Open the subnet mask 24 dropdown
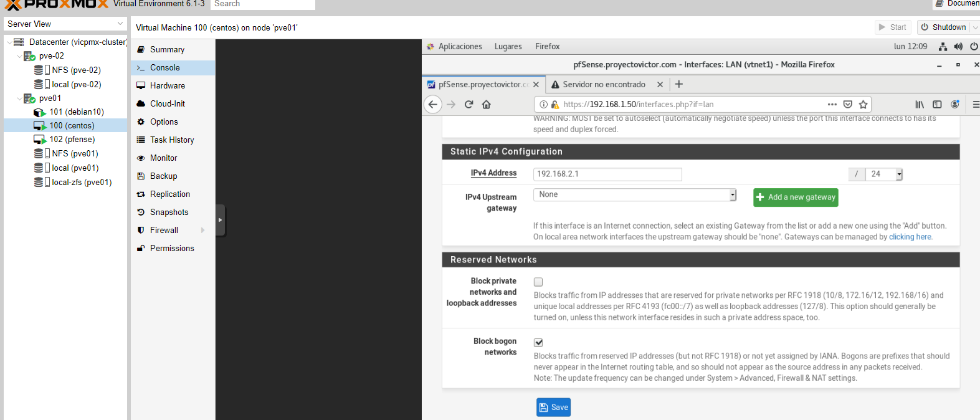Screen dimensions: 980x420 883,174
